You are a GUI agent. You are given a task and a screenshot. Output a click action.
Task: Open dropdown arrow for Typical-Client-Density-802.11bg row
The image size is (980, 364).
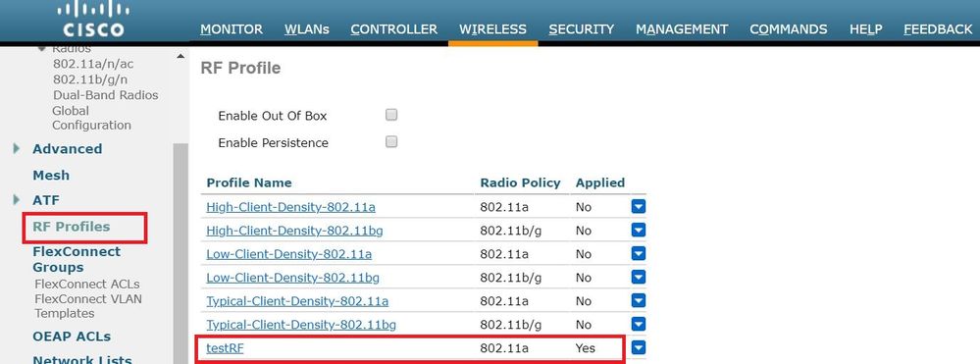[638, 325]
